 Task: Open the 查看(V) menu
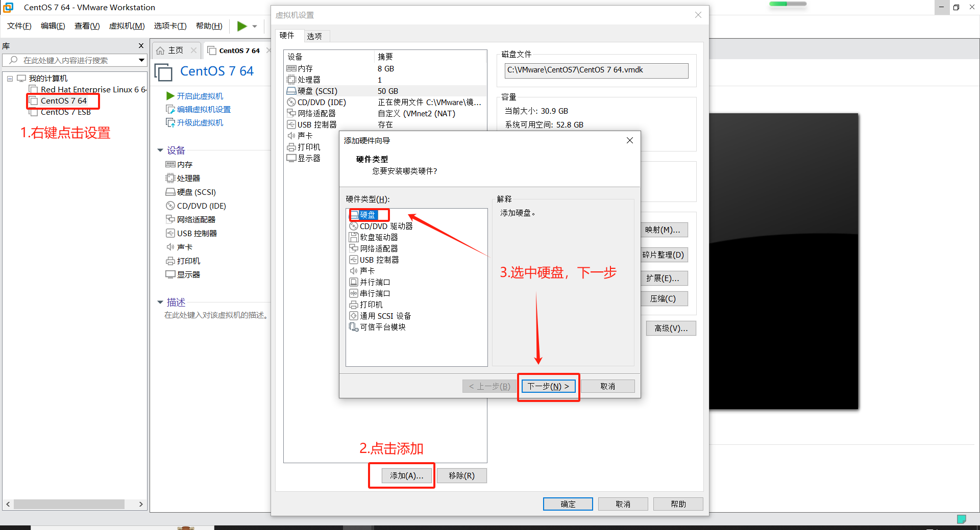pos(87,26)
